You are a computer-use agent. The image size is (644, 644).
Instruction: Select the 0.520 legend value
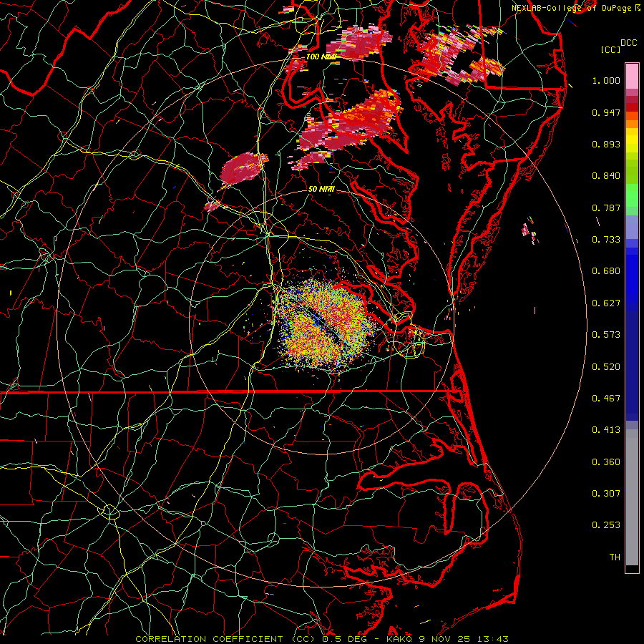606,367
